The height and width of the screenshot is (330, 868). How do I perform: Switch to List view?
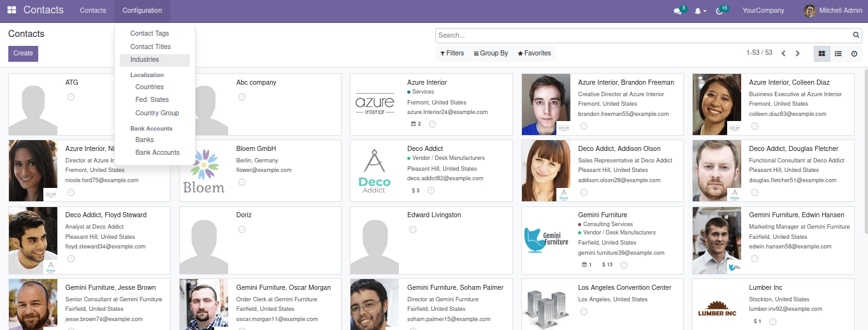click(x=838, y=54)
